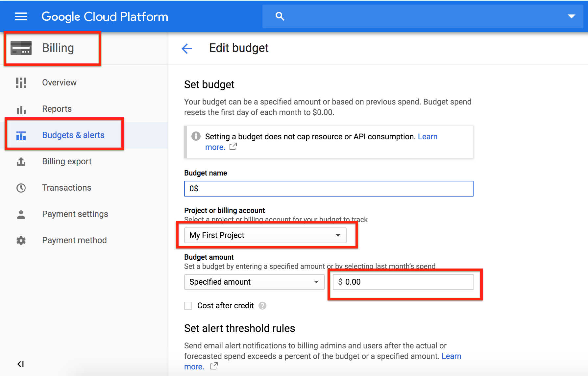Viewport: 588px width, 376px height.
Task: Click the Reports bar chart icon
Action: click(x=21, y=109)
